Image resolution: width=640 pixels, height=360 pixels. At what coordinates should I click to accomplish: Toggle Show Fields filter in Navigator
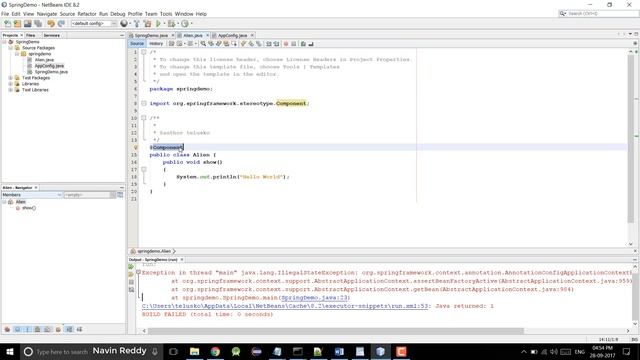pyautogui.click(x=18, y=329)
